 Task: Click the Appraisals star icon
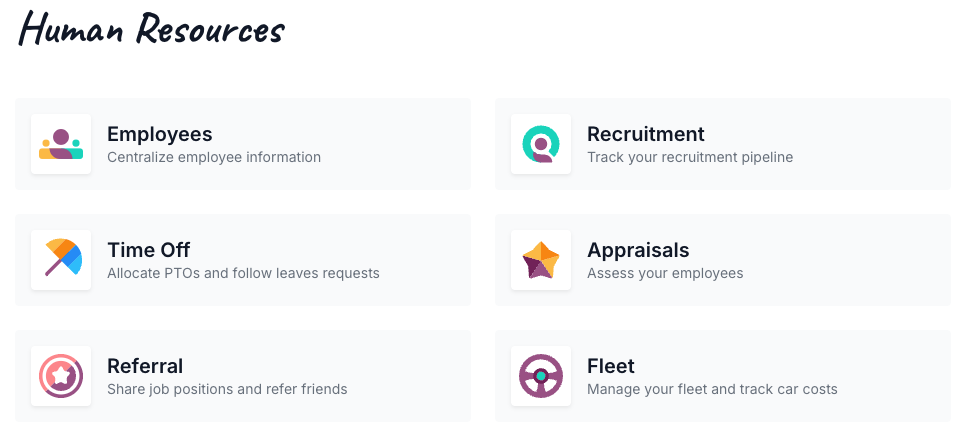tap(541, 260)
